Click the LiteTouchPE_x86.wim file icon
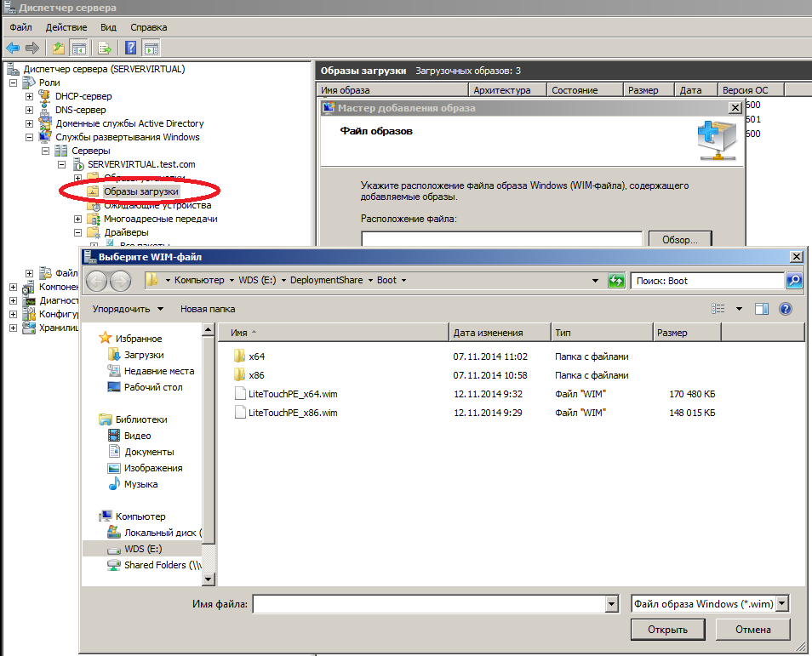812x656 pixels. click(240, 413)
